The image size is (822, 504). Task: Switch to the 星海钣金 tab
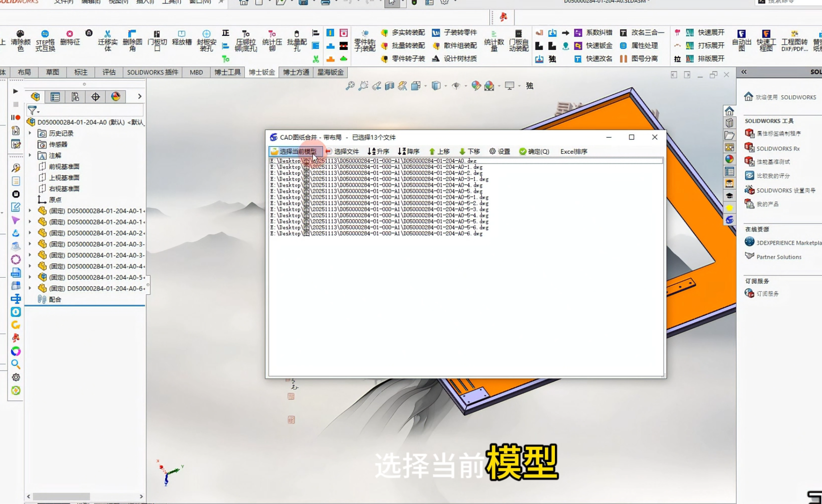330,72
